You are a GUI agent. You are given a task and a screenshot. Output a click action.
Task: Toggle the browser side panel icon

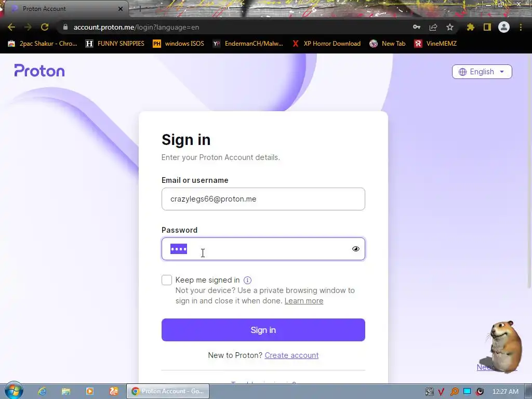(x=487, y=27)
